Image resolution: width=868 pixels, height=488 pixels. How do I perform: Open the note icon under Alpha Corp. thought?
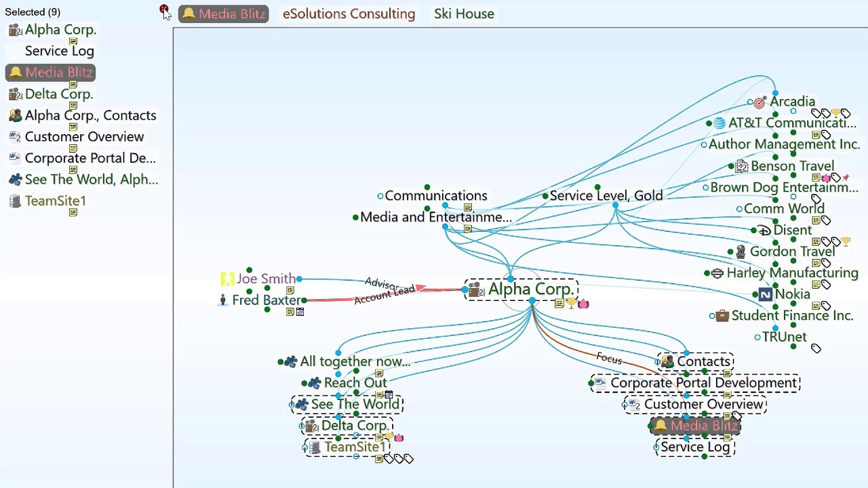coord(559,304)
